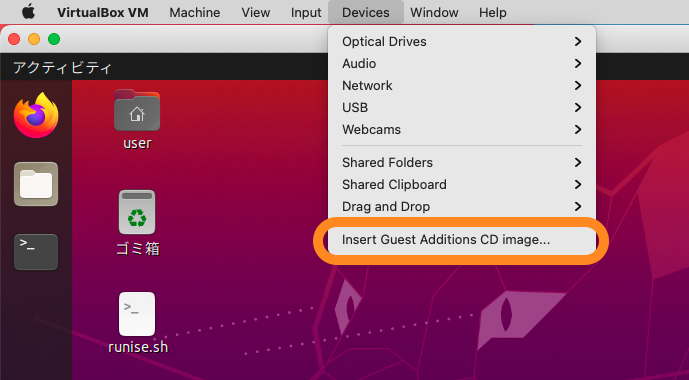This screenshot has height=380, width=689.
Task: Launch Firefox from the Ubuntu dock
Action: point(36,115)
